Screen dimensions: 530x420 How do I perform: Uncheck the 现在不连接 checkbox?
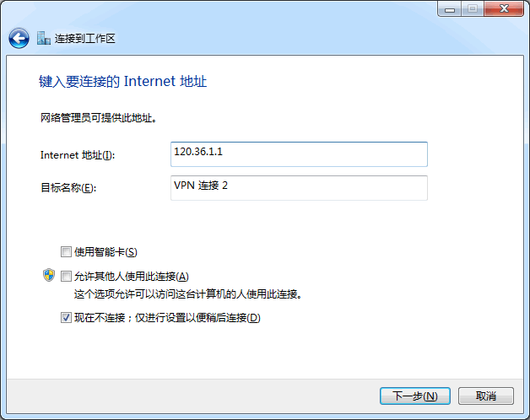coord(66,318)
